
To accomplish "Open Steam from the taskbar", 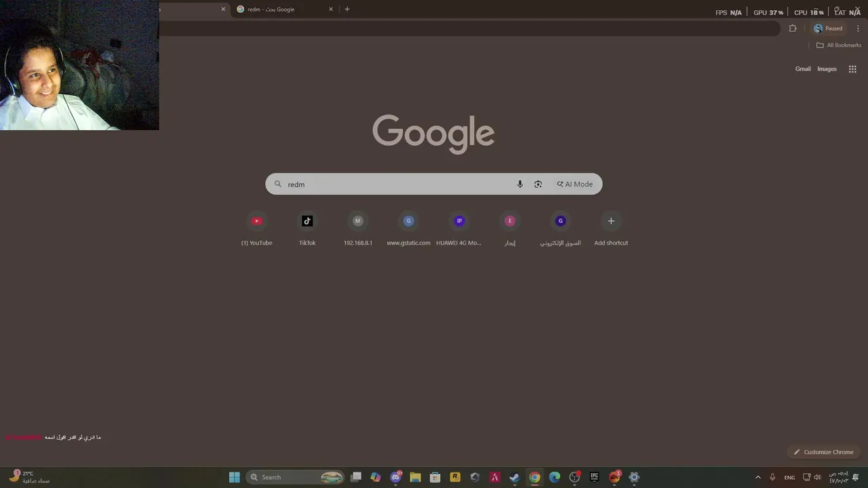I will coord(515,477).
